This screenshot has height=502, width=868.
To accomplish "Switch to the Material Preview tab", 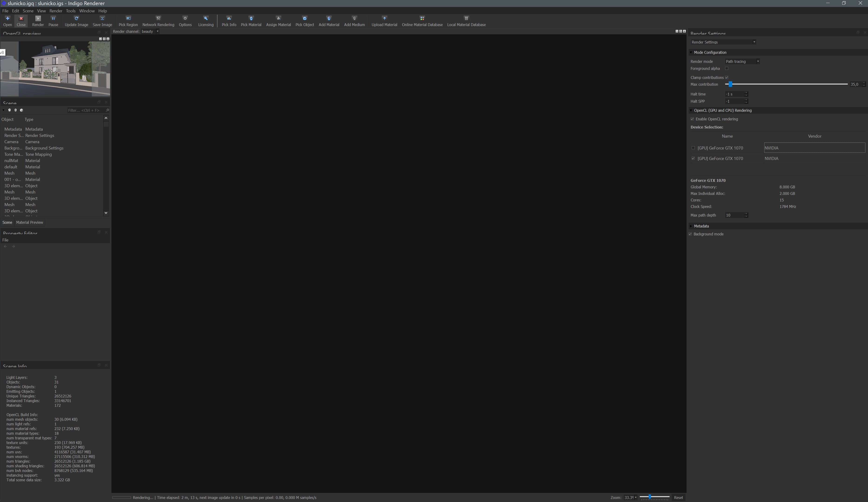I will coord(30,222).
